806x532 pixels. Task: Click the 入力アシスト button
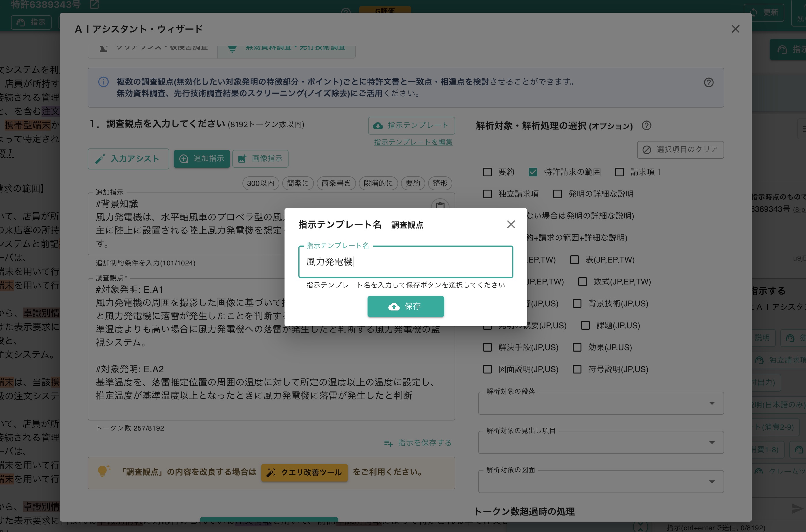point(128,159)
